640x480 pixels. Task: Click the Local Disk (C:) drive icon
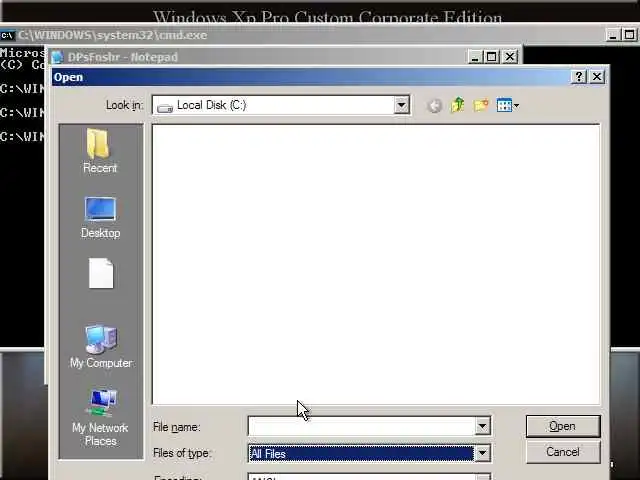pyautogui.click(x=165, y=107)
